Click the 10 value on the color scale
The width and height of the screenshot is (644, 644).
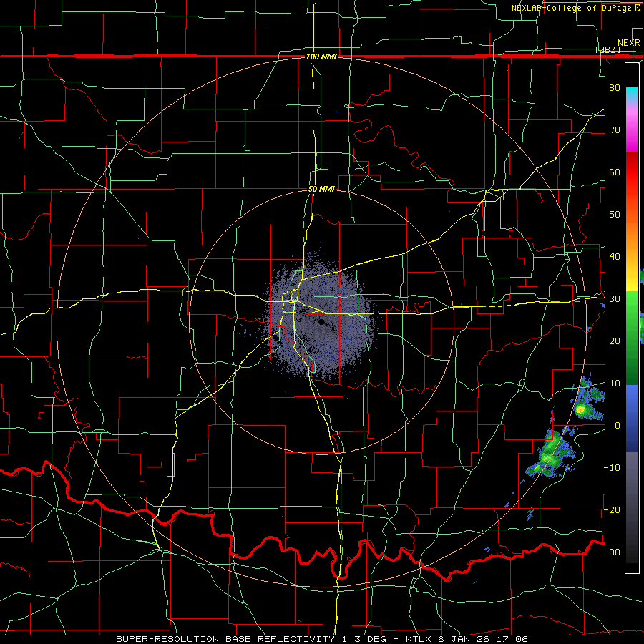click(615, 384)
